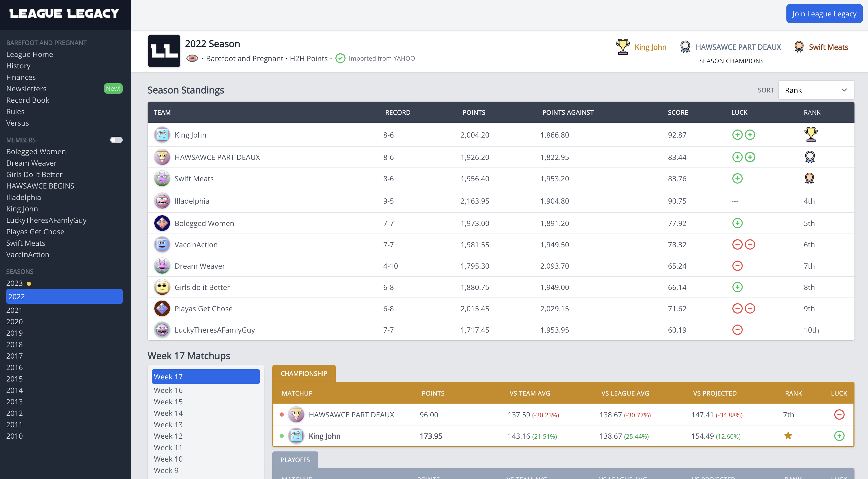The height and width of the screenshot is (479, 868).
Task: Switch to the Playoffs tab
Action: [x=295, y=460]
